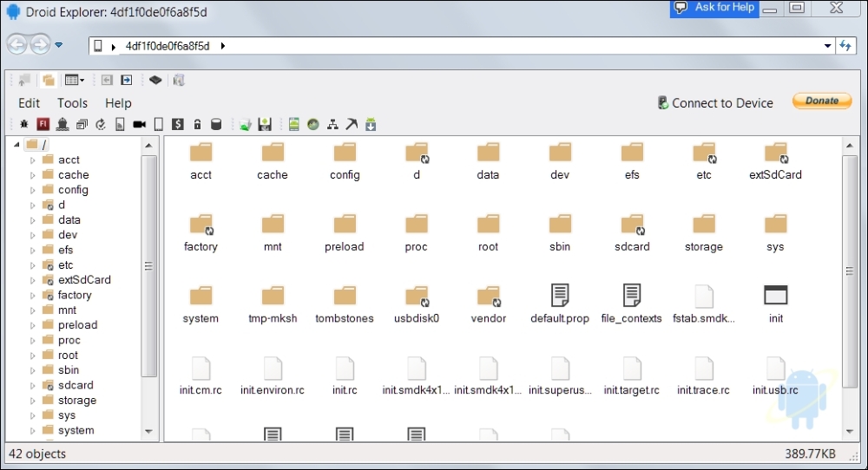
Task: Open the Tools menu
Action: pyautogui.click(x=73, y=103)
